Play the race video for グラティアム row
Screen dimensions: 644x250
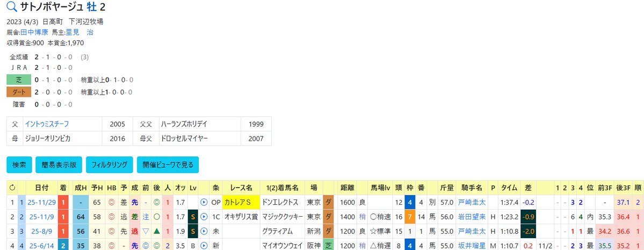click(204, 231)
